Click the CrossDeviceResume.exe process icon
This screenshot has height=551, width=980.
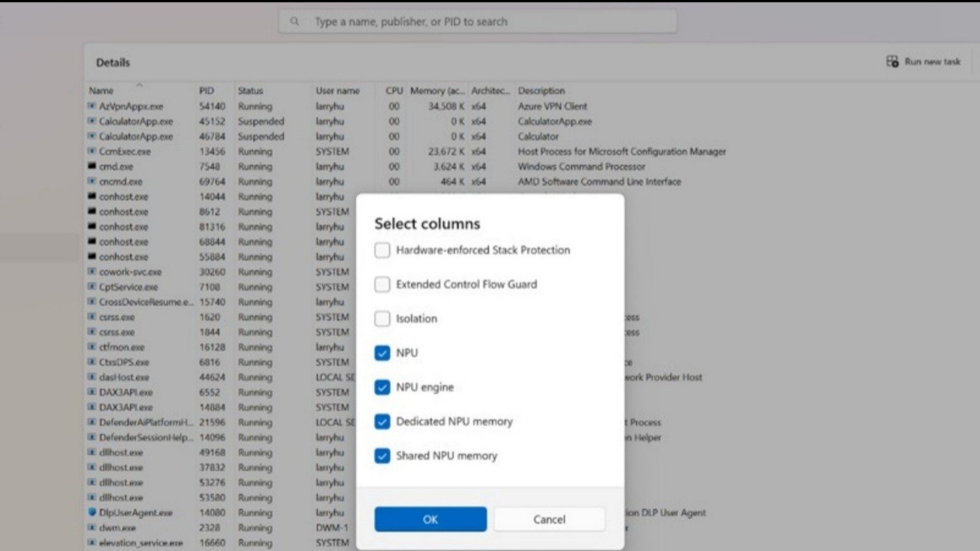click(x=92, y=302)
